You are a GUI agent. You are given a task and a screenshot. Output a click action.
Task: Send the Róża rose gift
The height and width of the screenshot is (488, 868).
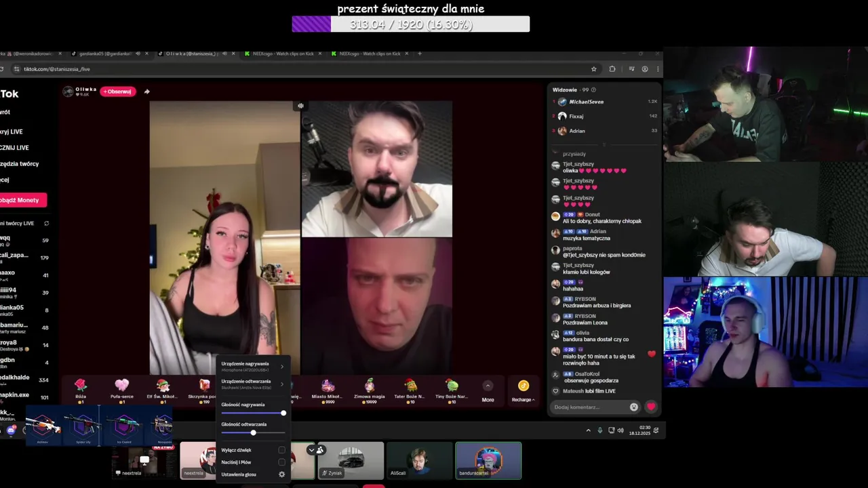(81, 392)
